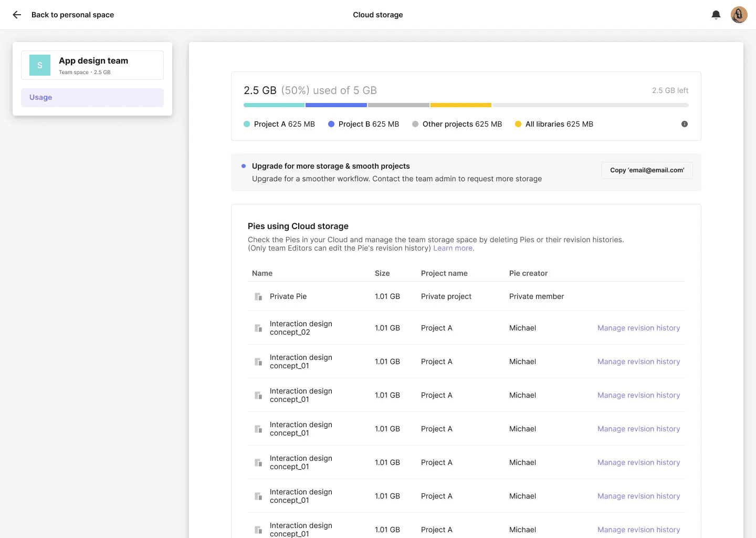The width and height of the screenshot is (756, 538).
Task: Click 'Pies using Cloud storage' heading
Action: [298, 226]
